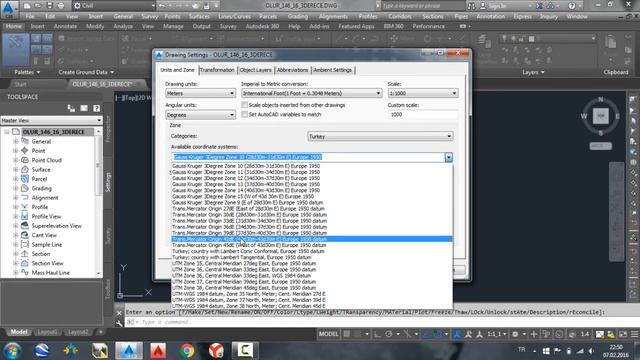Viewport: 640px width, 360px height.
Task: Expand the Profile View node plus sign
Action: [x=16, y=216]
